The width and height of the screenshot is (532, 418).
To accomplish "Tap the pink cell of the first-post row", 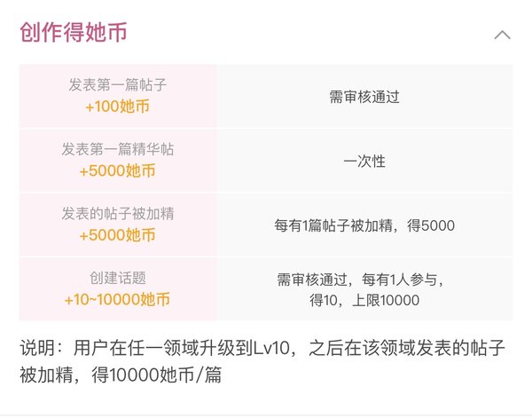I will pyautogui.click(x=117, y=96).
